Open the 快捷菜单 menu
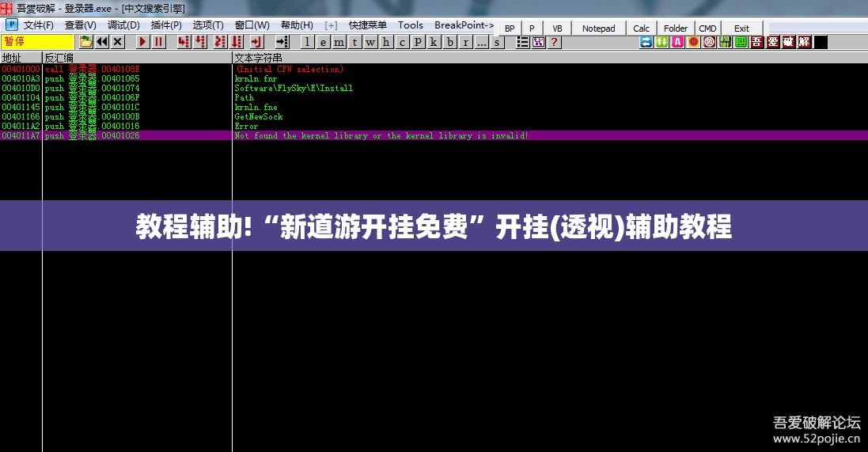The image size is (868, 452). point(368,25)
